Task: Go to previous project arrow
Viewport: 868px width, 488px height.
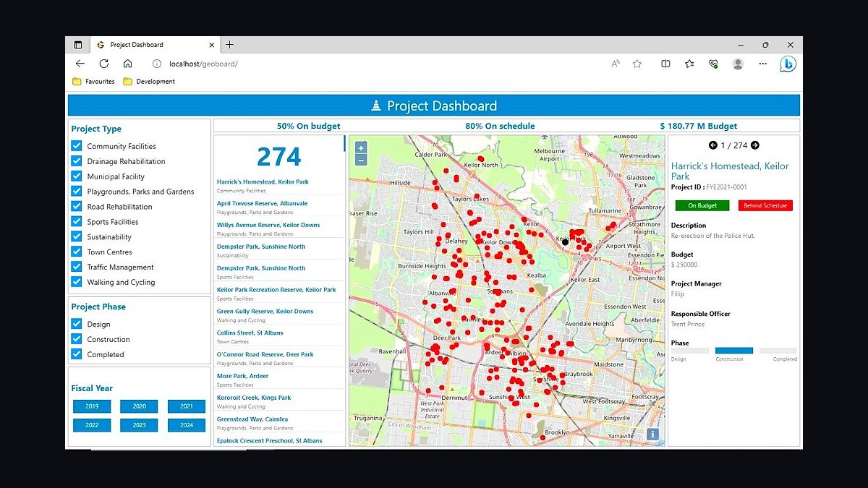Action: tap(713, 145)
